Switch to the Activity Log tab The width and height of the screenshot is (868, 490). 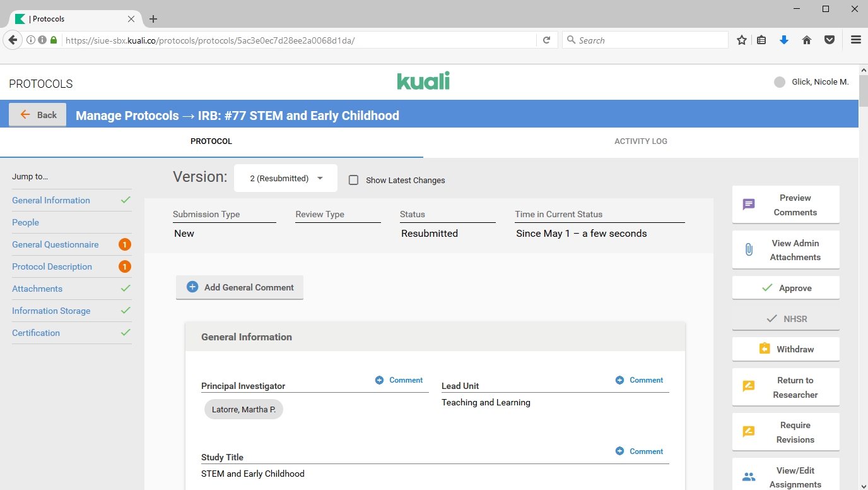[640, 141]
